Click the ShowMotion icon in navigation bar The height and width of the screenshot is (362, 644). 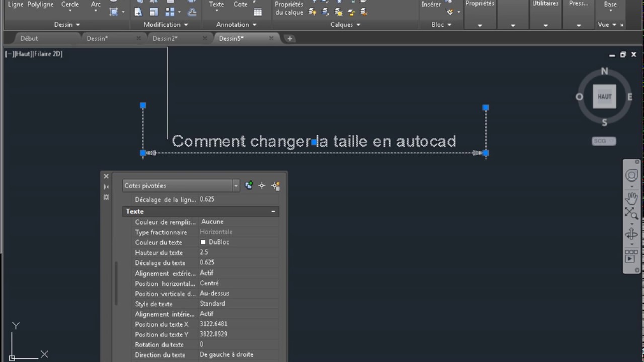coord(631,257)
